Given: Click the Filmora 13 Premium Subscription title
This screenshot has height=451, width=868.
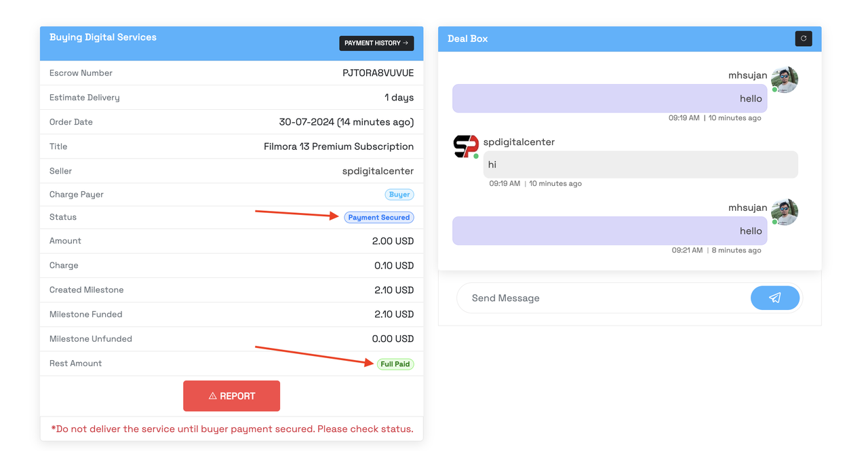Looking at the screenshot, I should tap(338, 146).
